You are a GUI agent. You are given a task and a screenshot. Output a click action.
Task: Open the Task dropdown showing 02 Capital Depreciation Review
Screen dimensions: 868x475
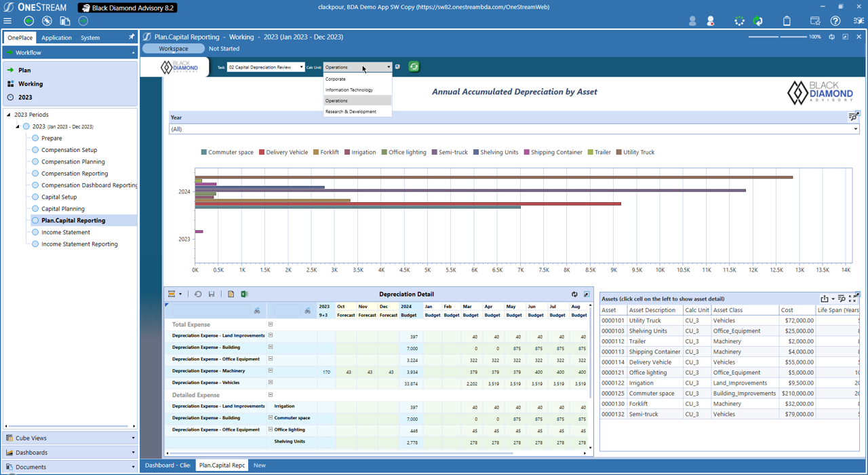pos(266,67)
